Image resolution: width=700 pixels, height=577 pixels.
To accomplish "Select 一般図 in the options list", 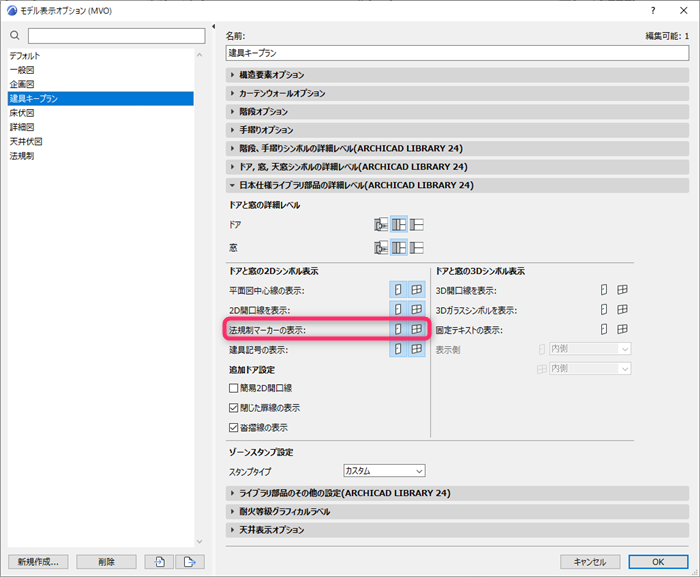I will (101, 70).
